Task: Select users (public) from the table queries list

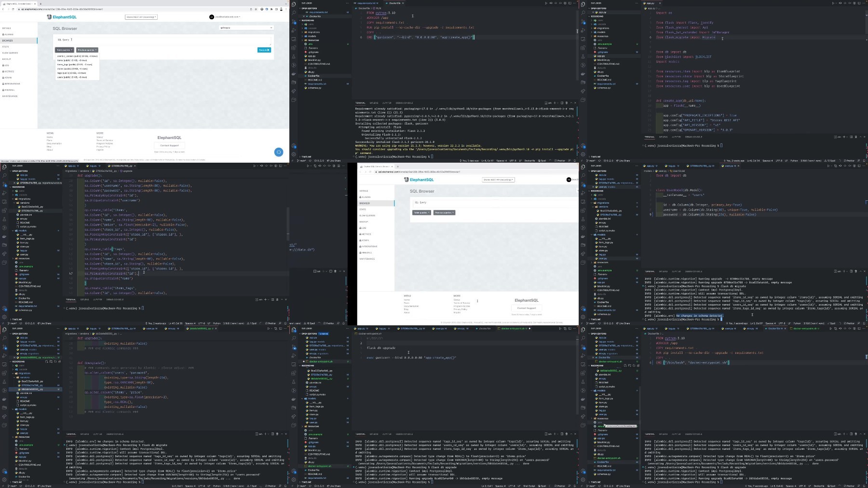Action: (72, 77)
